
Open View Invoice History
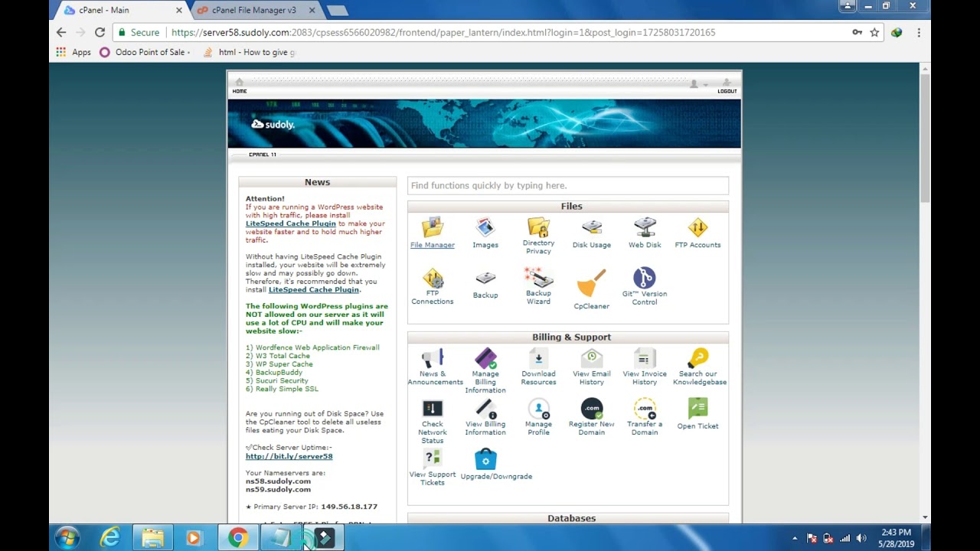point(645,358)
